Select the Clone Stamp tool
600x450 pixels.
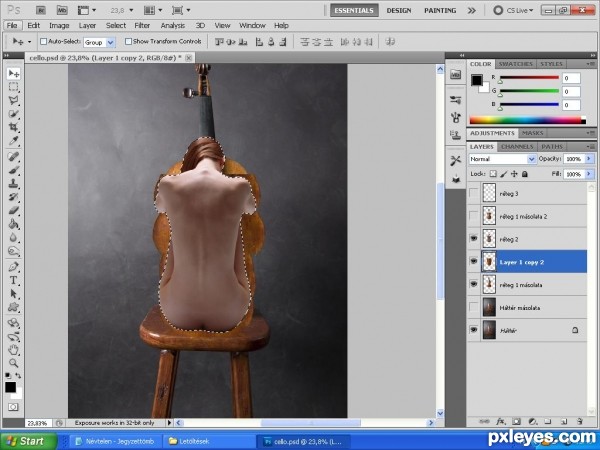13,183
